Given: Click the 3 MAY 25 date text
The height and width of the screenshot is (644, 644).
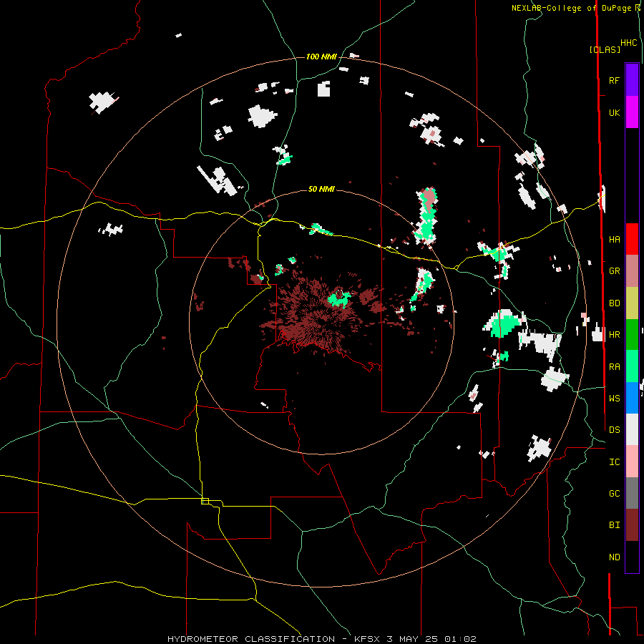Looking at the screenshot, I should tap(414, 639).
